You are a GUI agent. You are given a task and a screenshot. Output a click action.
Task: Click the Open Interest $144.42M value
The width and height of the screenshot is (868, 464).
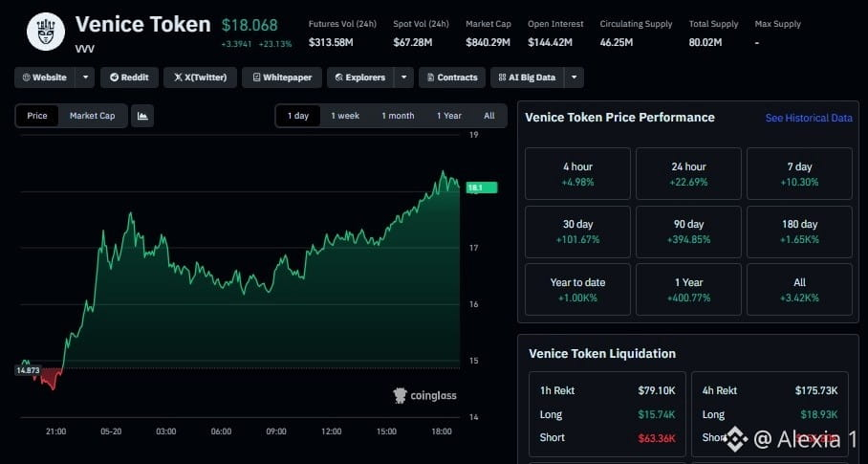point(550,42)
